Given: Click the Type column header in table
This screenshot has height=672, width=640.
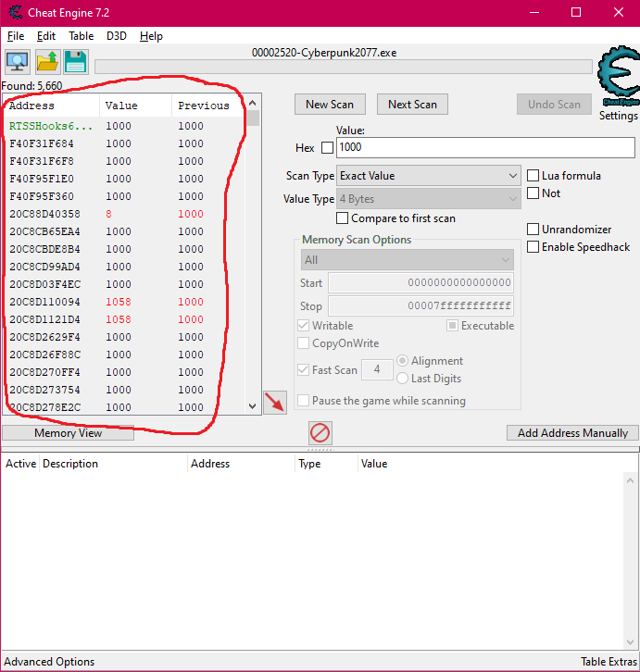Looking at the screenshot, I should pos(326,464).
